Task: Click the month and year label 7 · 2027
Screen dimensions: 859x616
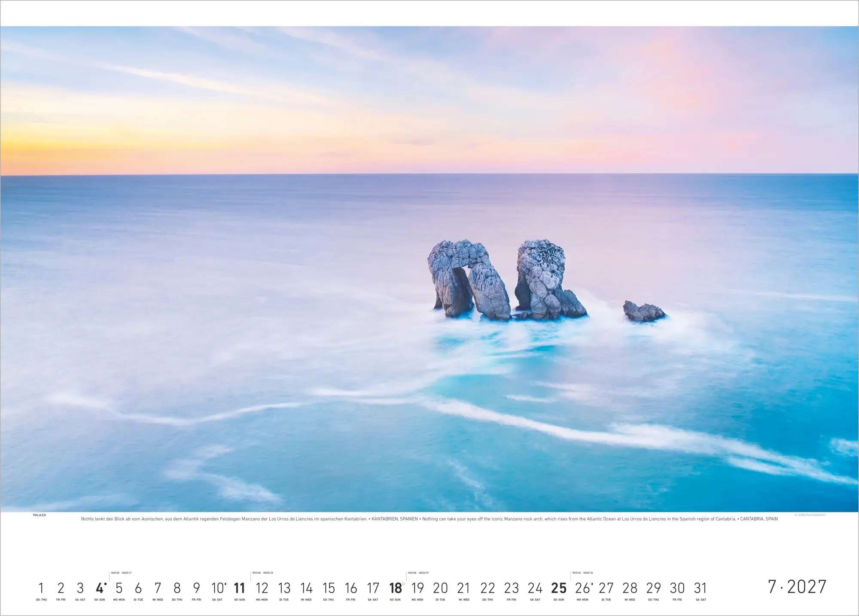Action: click(x=797, y=587)
